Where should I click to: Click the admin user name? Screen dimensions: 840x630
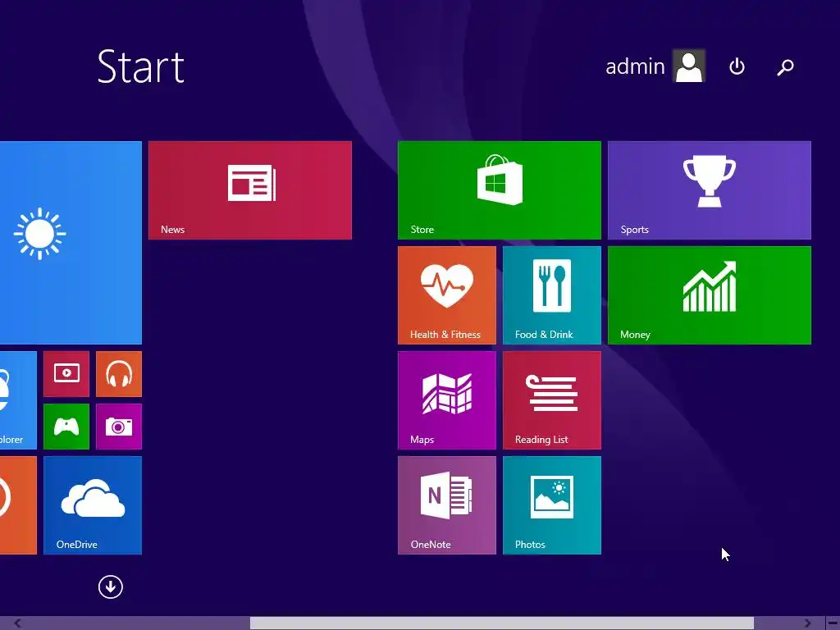pos(635,66)
